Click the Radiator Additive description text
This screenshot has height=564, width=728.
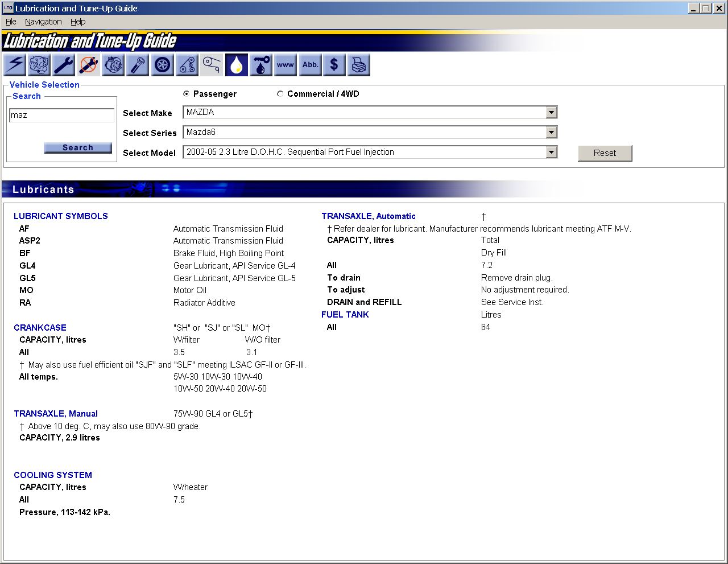204,303
